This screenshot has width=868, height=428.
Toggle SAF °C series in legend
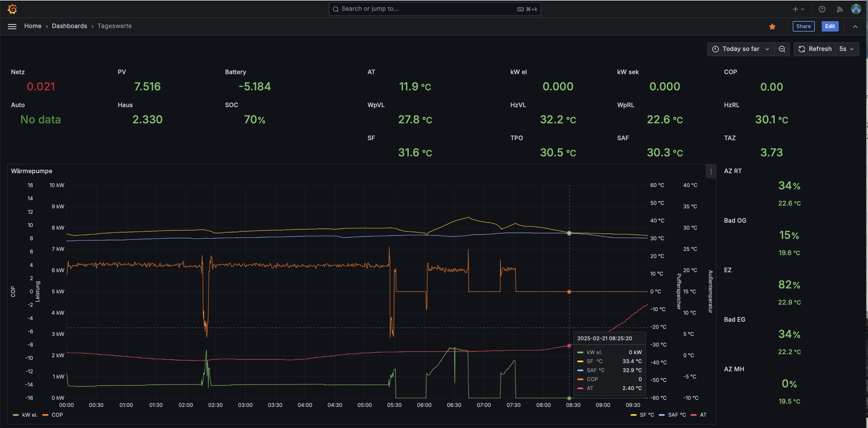(x=677, y=415)
